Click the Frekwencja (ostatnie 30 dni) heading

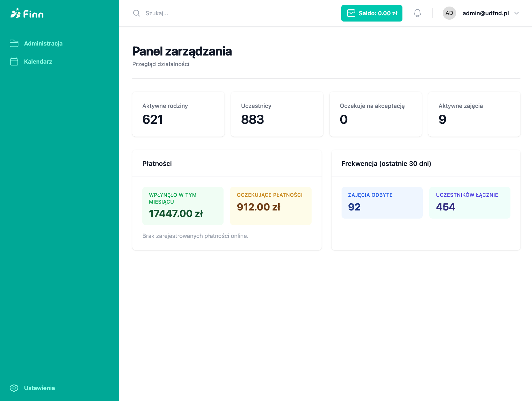pos(386,163)
